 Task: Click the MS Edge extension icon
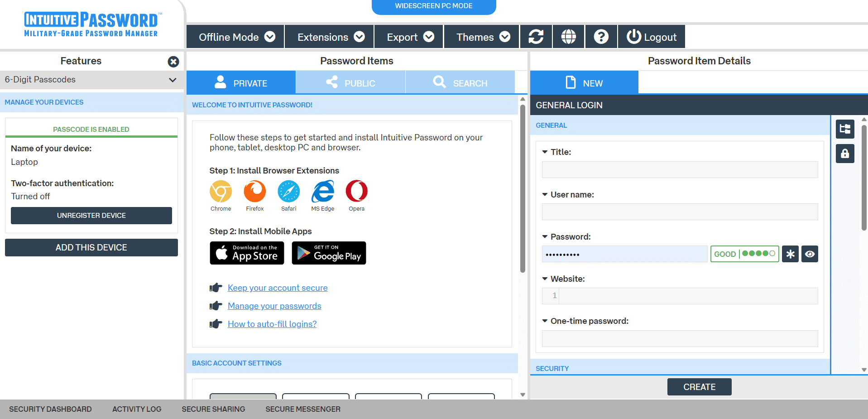point(323,191)
